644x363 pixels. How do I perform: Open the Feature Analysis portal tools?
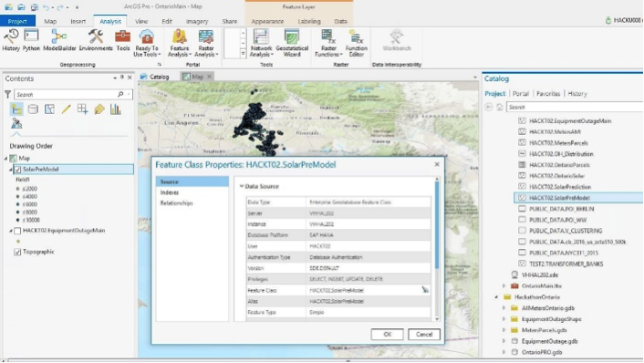click(180, 43)
